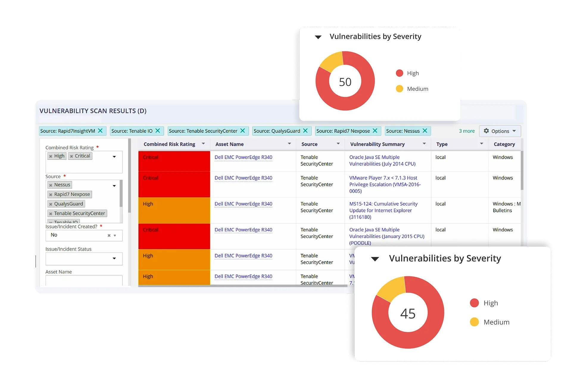Remove the Source: Tenable SecurityCenter filter chip
This screenshot has height=391, width=588.
pyautogui.click(x=243, y=131)
